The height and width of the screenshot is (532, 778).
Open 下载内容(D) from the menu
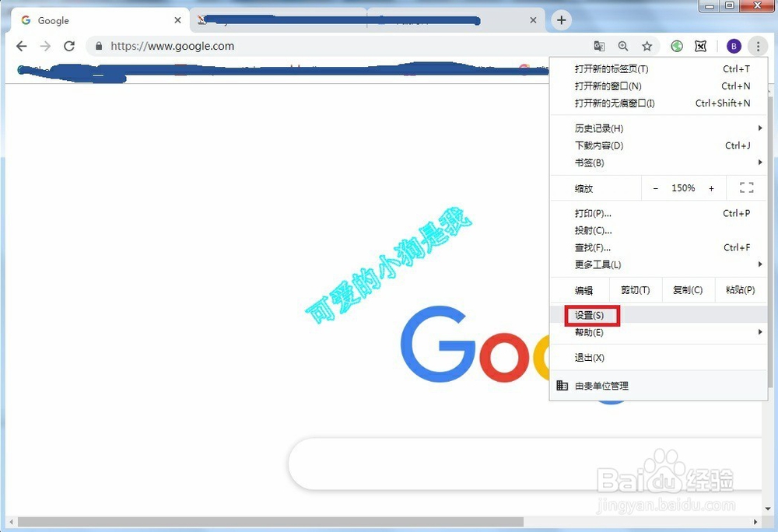[658, 145]
